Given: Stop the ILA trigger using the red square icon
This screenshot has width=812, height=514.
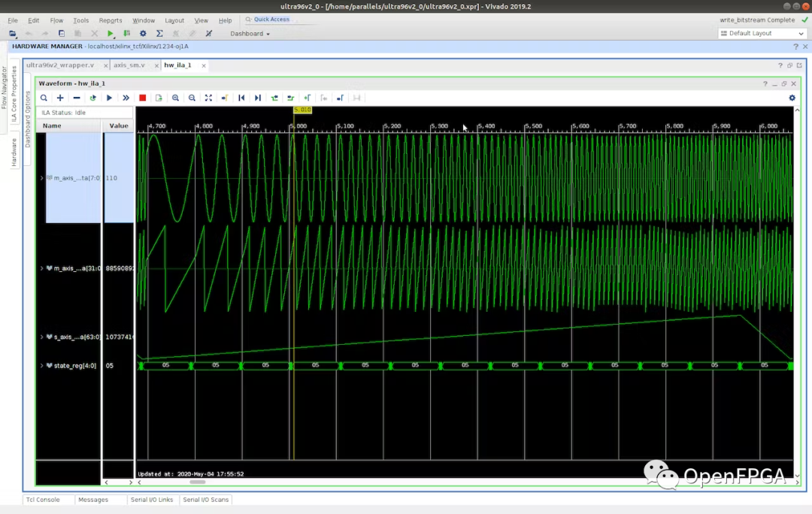Looking at the screenshot, I should (x=142, y=98).
